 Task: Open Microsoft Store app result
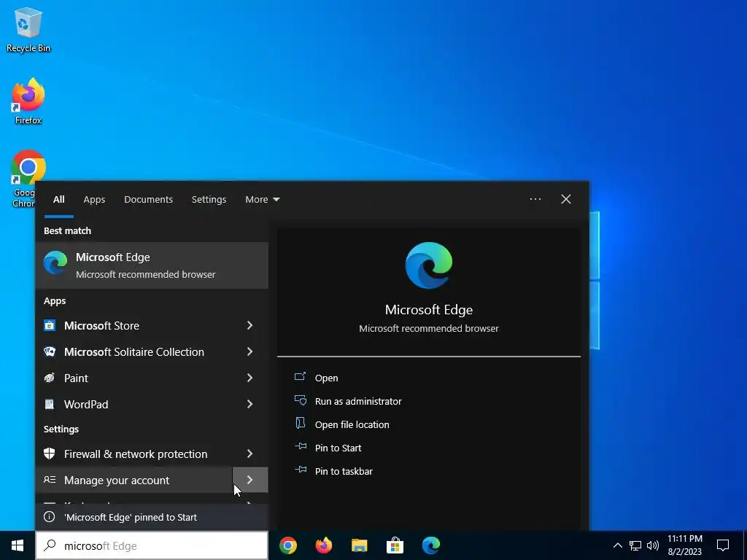[134, 326]
